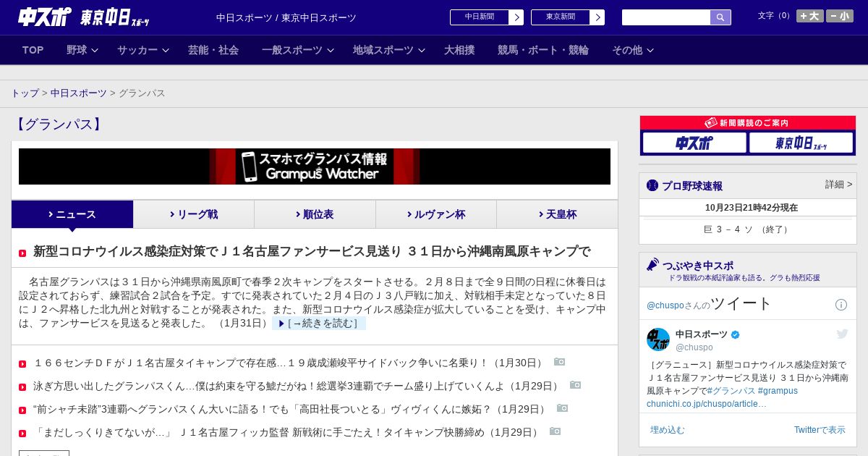Click camera icon beside the フィッカ監督 article
The height and width of the screenshot is (456, 868).
pyautogui.click(x=555, y=431)
